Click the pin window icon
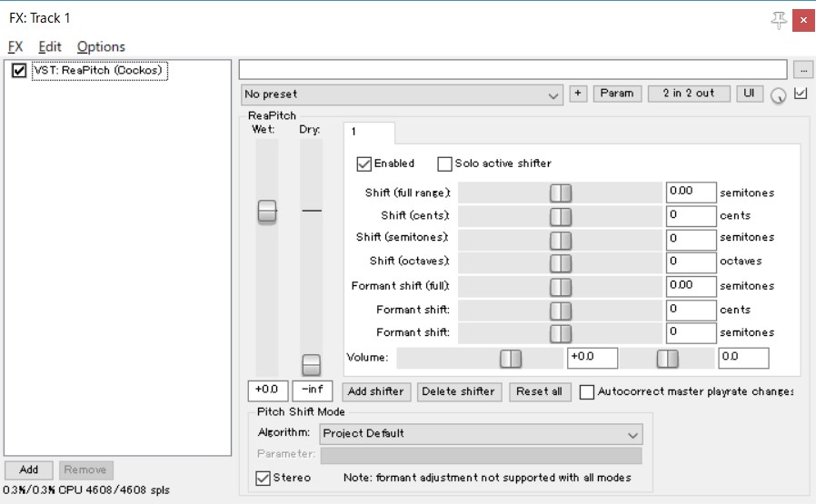This screenshot has height=504, width=816. [x=779, y=20]
